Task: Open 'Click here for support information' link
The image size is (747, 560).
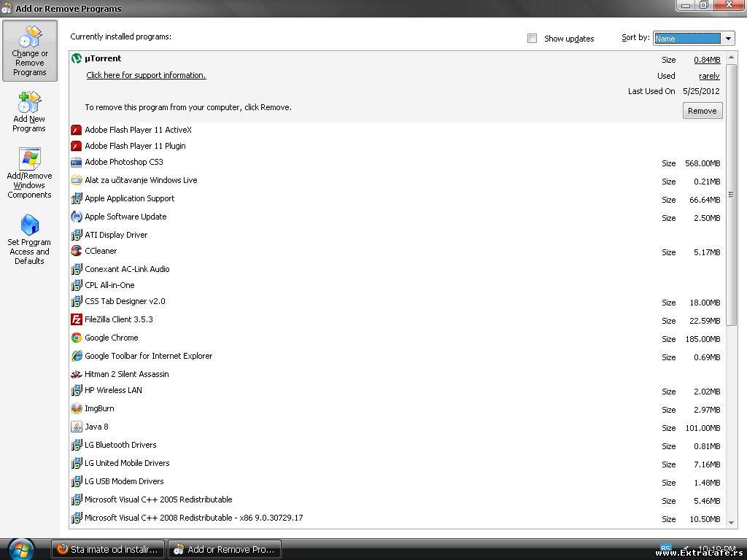Action: click(146, 75)
